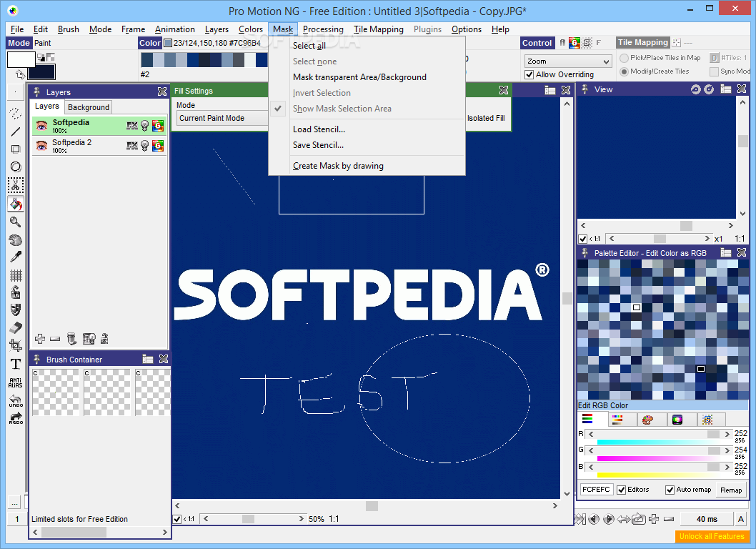
Task: Open the color gradient bars editor tab
Action: coord(617,420)
